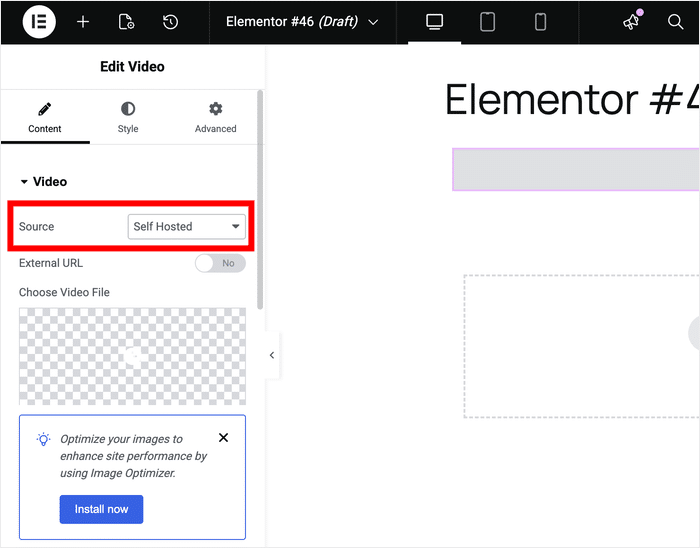Click the External URL label
700x548 pixels.
coord(51,263)
